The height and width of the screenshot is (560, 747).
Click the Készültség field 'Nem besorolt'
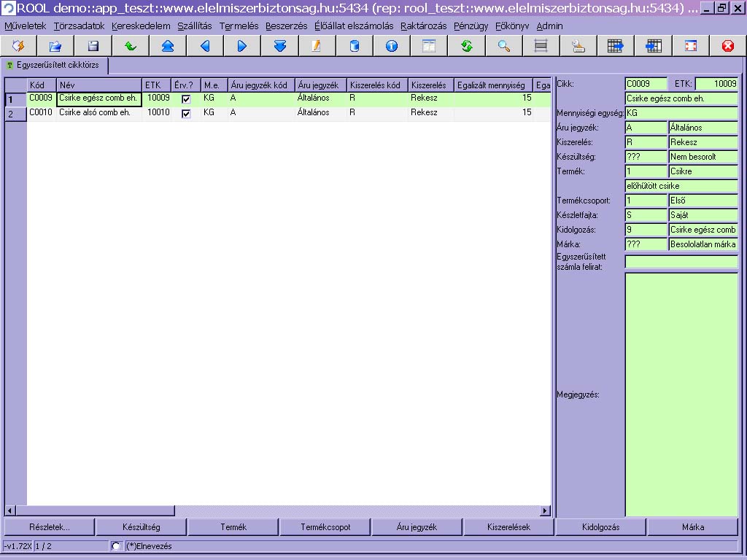703,157
